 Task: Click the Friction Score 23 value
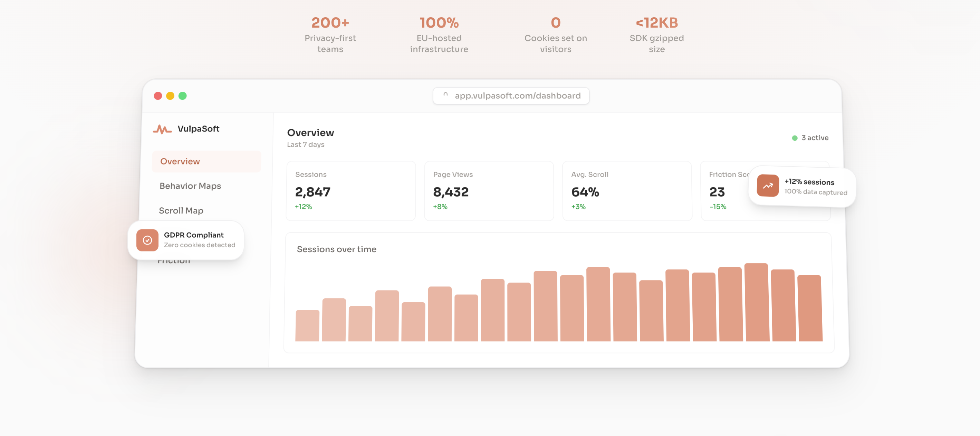(x=717, y=192)
